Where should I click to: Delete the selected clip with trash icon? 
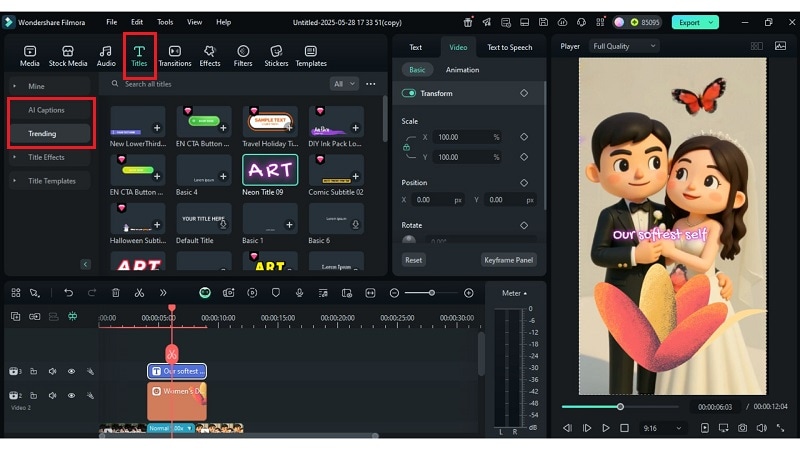116,293
